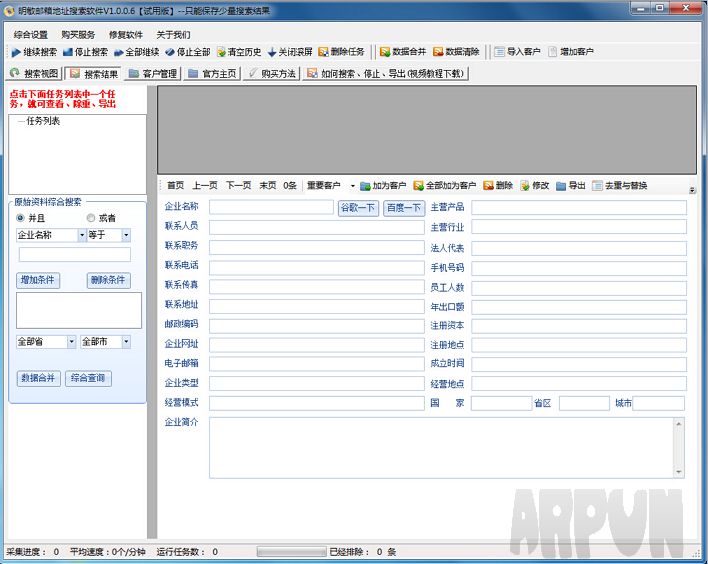Click the 导入客户 toolbar icon
The height and width of the screenshot is (564, 708).
[x=499, y=52]
